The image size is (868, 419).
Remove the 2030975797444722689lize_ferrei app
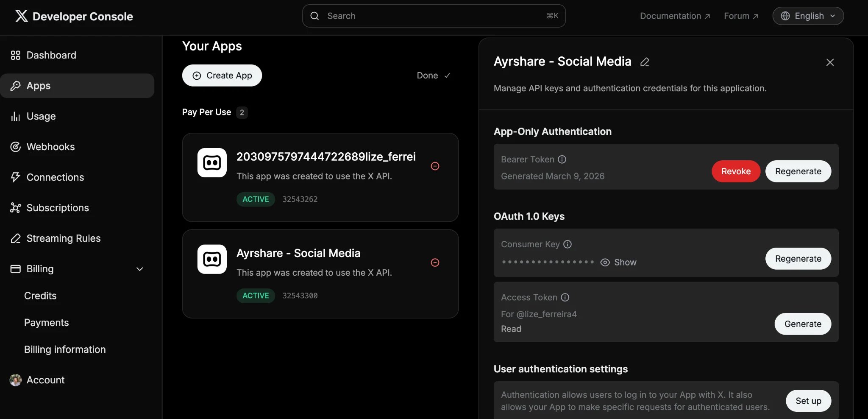click(435, 166)
